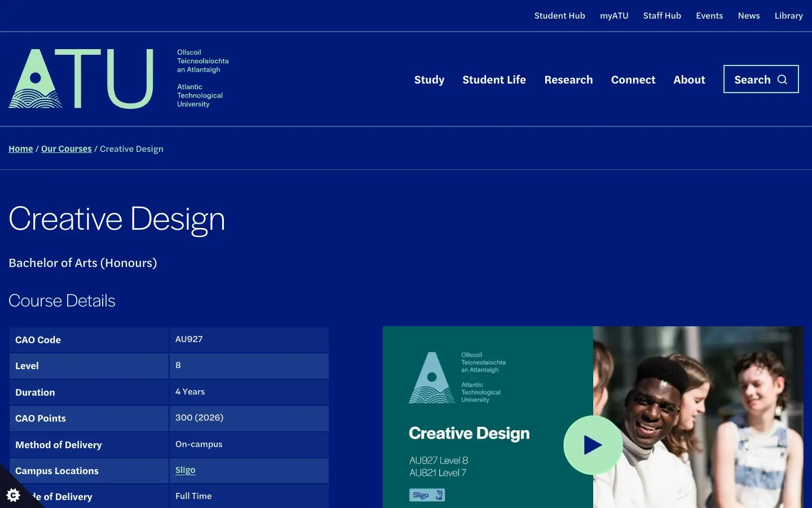Play the Creative Design video
The width and height of the screenshot is (812, 508).
[593, 445]
